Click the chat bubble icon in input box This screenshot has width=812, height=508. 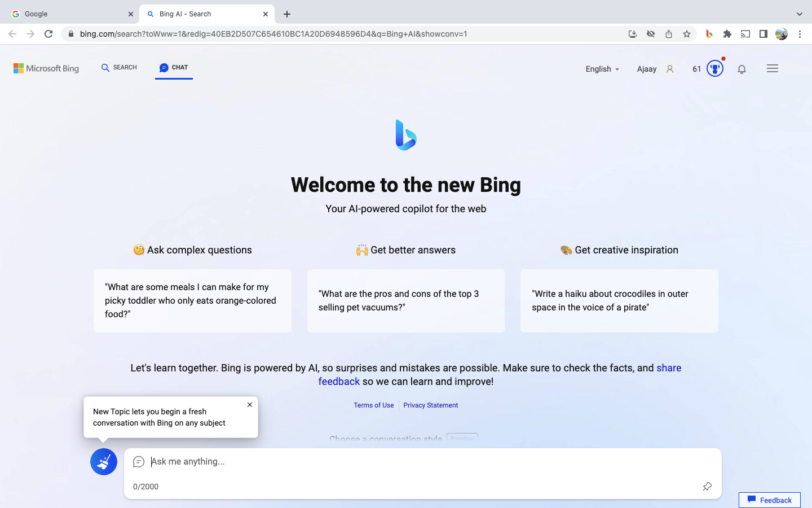139,462
